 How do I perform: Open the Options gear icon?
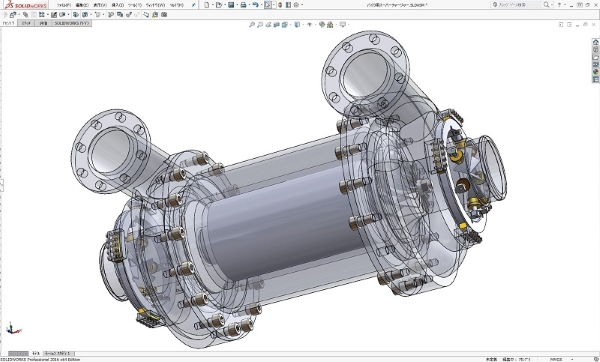[x=296, y=5]
